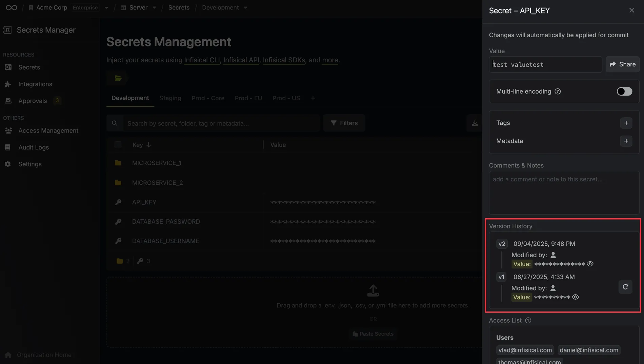Click the Infisical infinity logo
The height and width of the screenshot is (364, 644).
tap(11, 7)
